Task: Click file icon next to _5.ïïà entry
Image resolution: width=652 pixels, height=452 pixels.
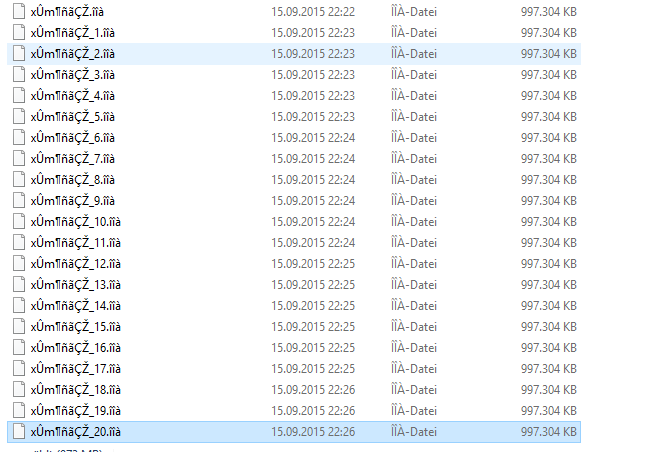Action: coord(19,116)
